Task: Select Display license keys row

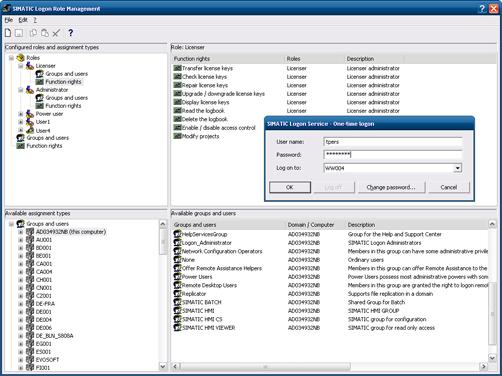Action: point(287,102)
